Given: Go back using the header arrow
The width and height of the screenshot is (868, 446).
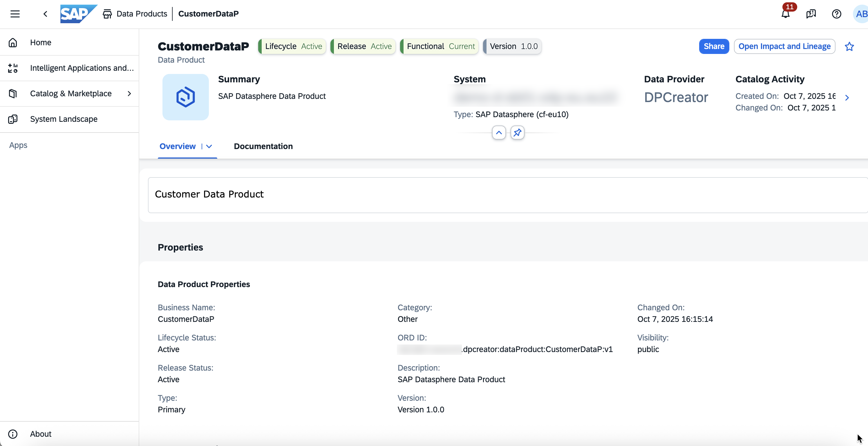Looking at the screenshot, I should tap(45, 14).
